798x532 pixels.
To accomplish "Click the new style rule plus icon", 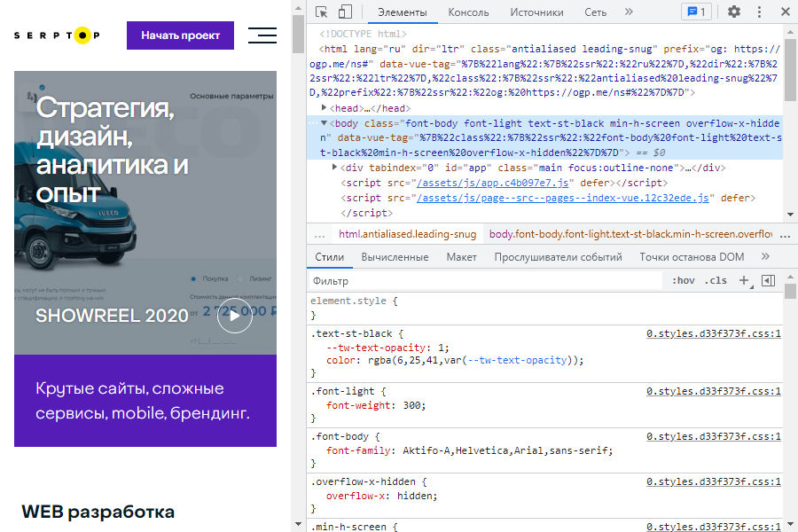I will [743, 280].
